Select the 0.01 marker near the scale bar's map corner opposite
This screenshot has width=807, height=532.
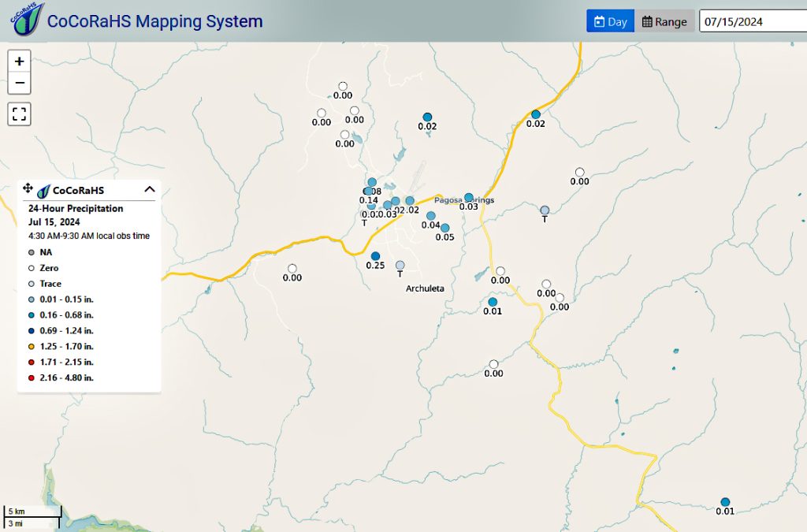tap(725, 502)
